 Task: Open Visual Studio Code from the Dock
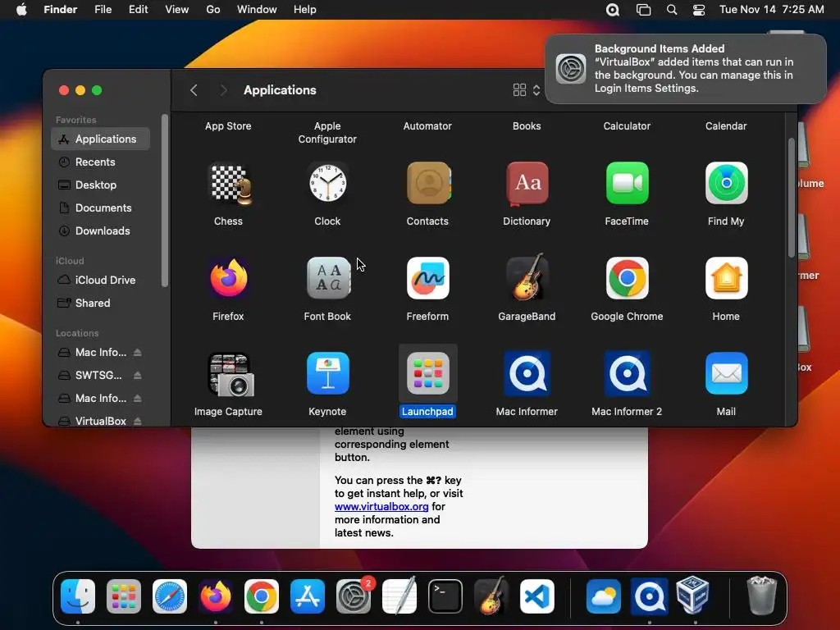537,596
